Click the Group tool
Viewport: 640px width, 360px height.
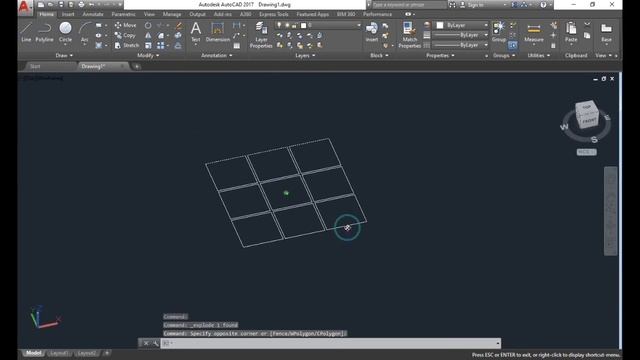[x=498, y=32]
